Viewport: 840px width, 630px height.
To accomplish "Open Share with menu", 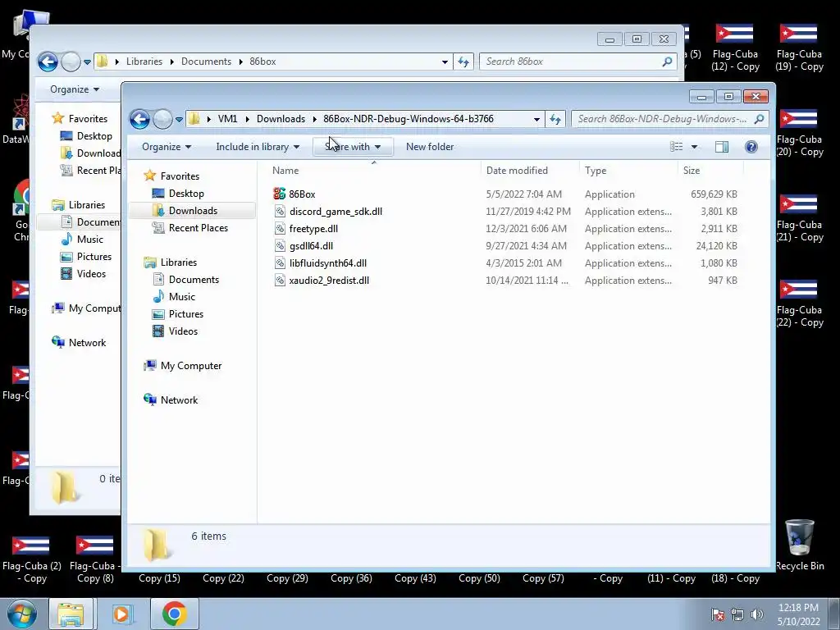I will click(353, 147).
